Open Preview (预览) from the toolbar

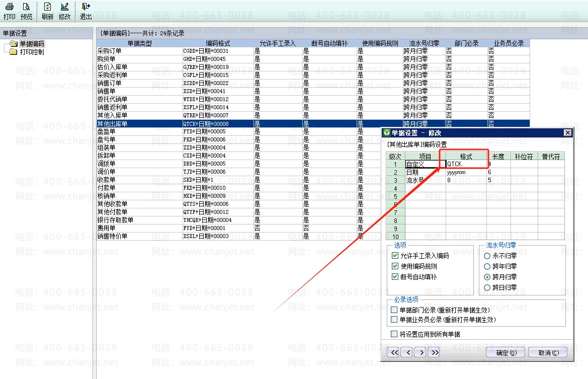[x=26, y=11]
